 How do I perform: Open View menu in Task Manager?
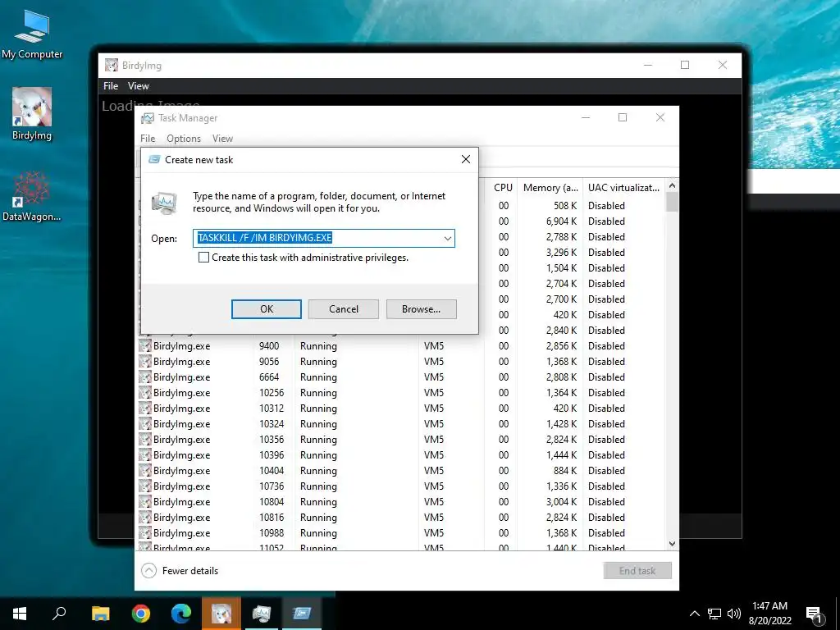tap(222, 139)
